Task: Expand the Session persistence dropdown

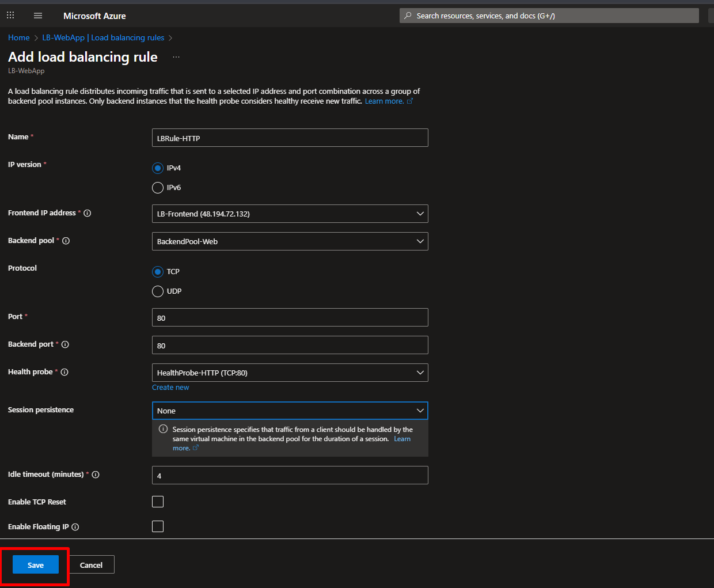Action: 290,411
